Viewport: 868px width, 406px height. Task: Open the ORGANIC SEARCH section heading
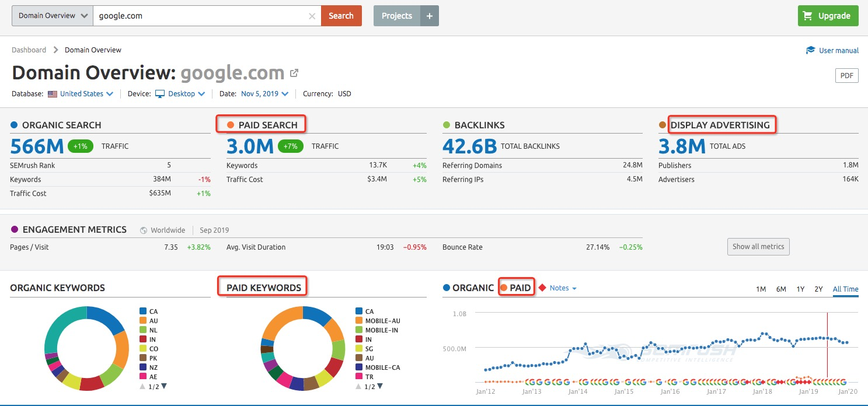pos(61,125)
